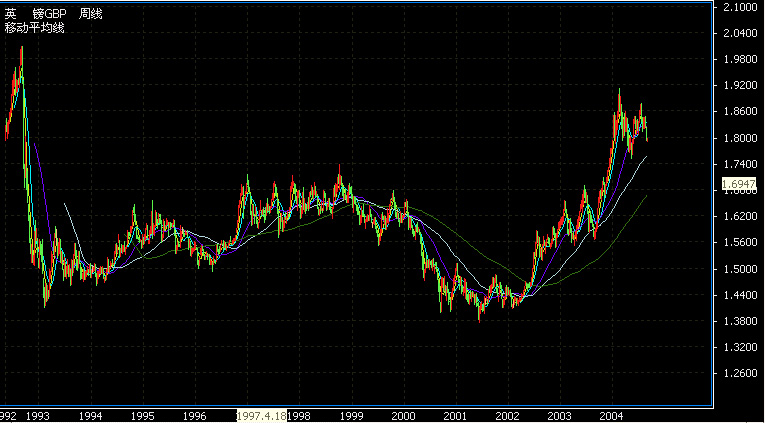Select the 2003 year label on time axis
The width and height of the screenshot is (765, 423).
coord(559,415)
